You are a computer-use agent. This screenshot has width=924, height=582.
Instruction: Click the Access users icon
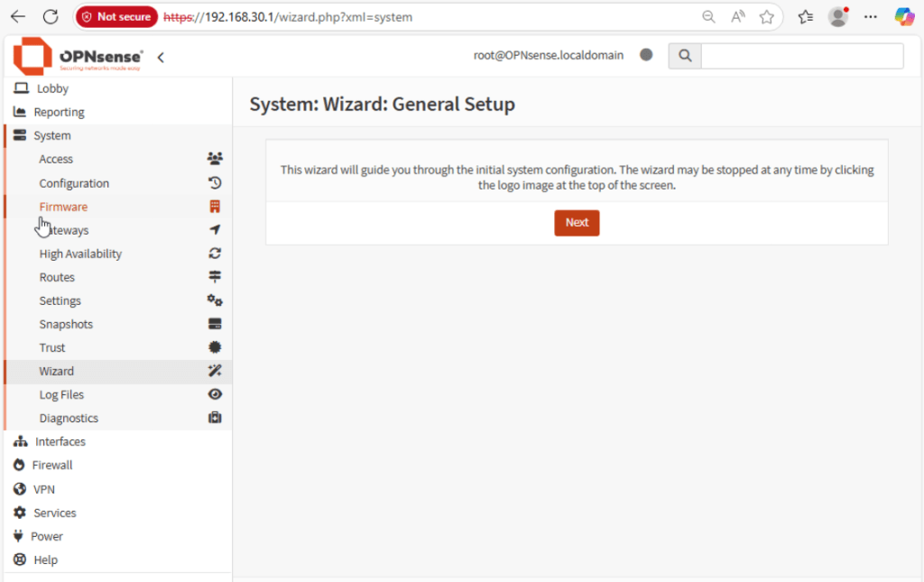(x=215, y=159)
